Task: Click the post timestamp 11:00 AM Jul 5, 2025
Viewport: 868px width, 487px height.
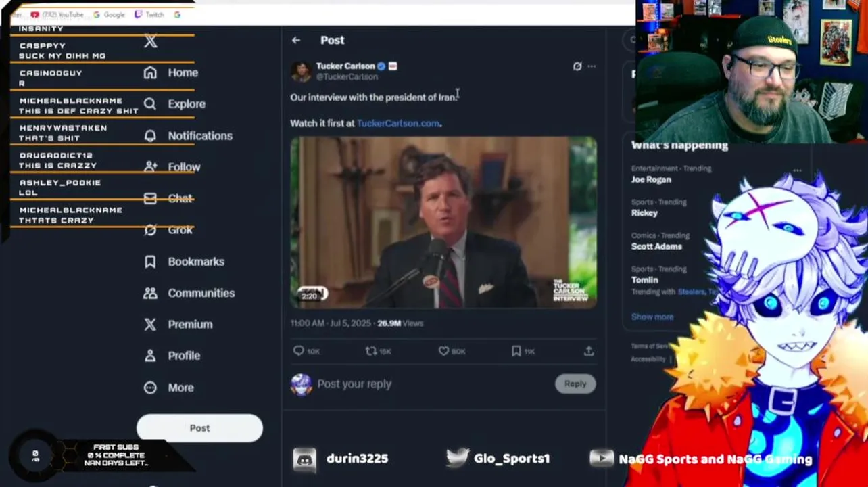Action: 331,323
